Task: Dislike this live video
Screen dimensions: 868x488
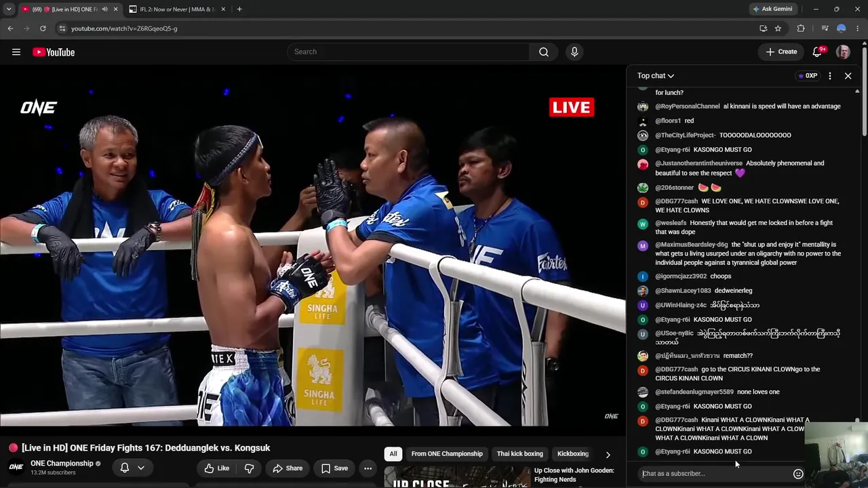Action: (249, 468)
